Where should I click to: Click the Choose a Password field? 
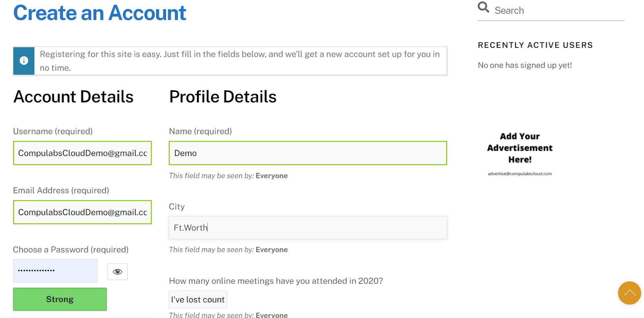tap(55, 271)
